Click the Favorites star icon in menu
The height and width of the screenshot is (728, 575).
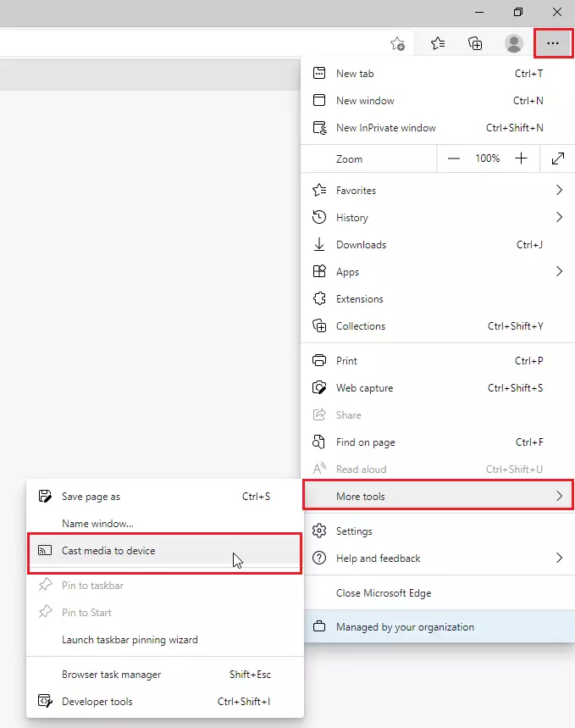(x=319, y=190)
